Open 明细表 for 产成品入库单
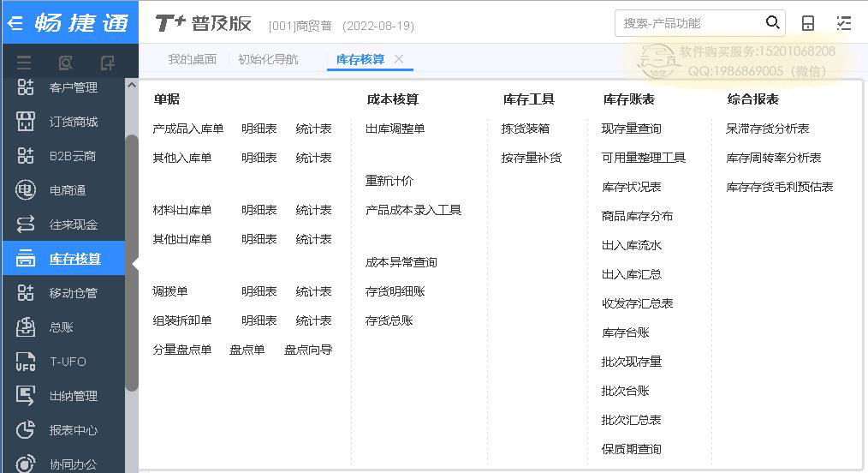 coord(259,129)
